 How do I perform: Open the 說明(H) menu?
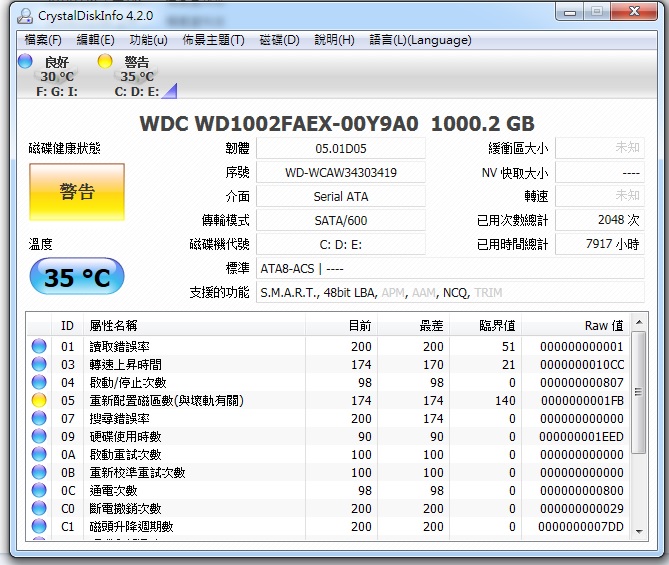point(334,40)
